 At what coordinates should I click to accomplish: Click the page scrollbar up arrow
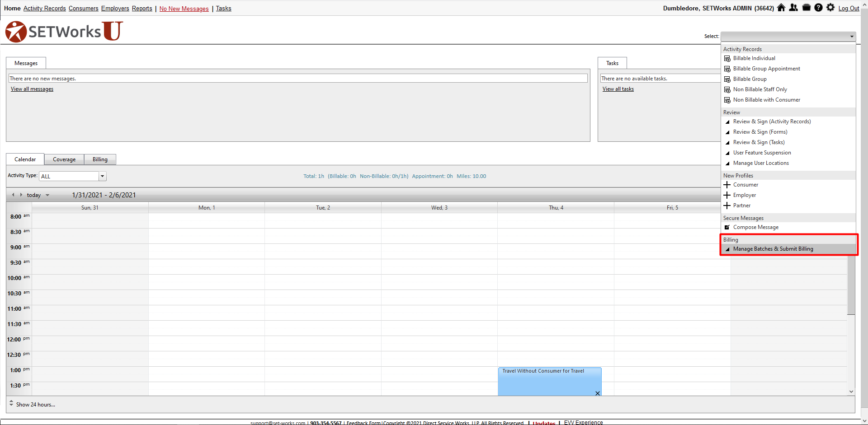pyautogui.click(x=864, y=4)
